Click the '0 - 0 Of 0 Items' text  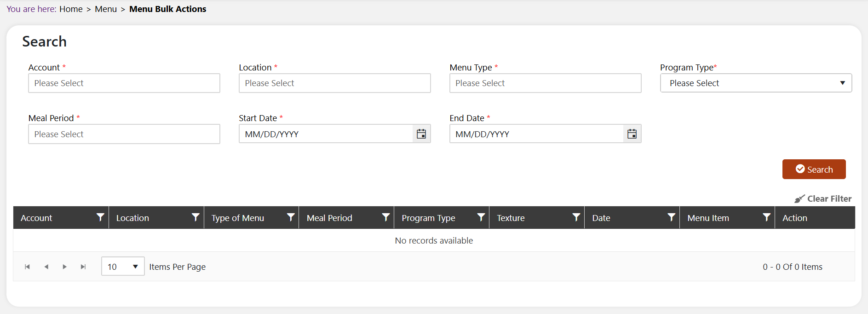tap(793, 267)
